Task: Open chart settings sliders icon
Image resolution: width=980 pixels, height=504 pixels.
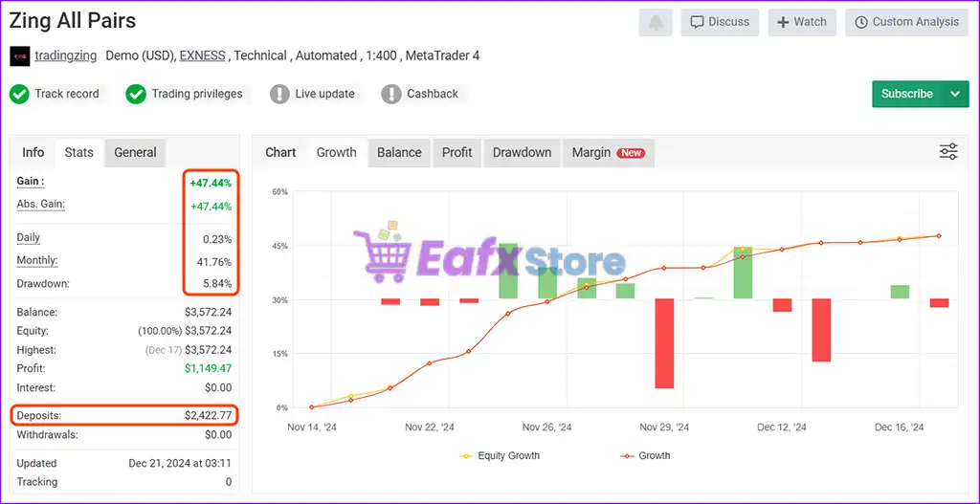Action: (948, 152)
